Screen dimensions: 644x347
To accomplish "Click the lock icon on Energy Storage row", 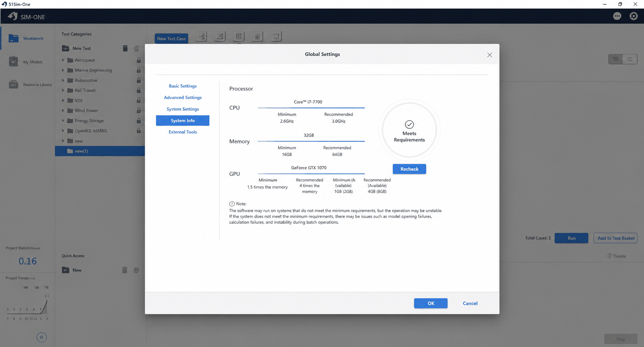I will (x=139, y=121).
